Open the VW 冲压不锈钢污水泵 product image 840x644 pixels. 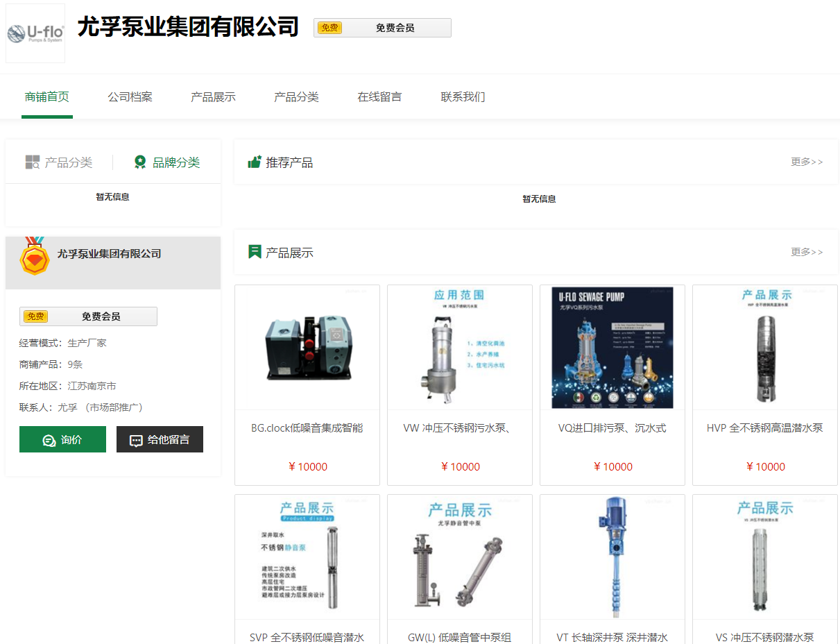point(460,347)
